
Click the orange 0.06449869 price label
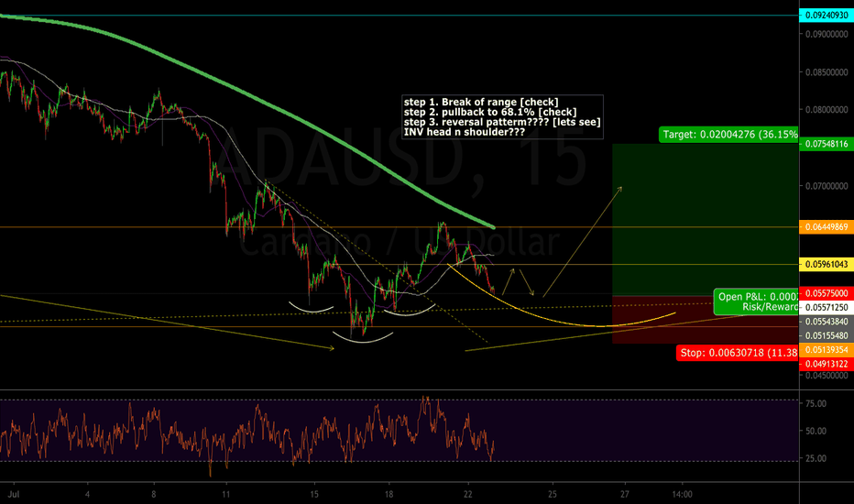pyautogui.click(x=827, y=226)
